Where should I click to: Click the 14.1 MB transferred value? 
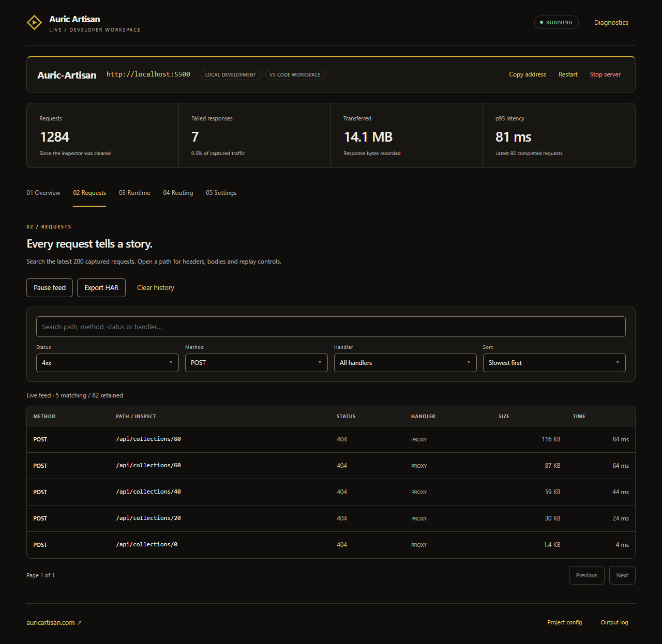click(368, 137)
